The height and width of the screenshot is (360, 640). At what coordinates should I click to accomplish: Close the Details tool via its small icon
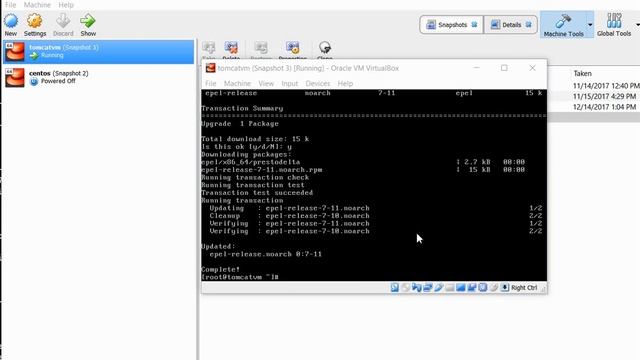[x=529, y=25]
